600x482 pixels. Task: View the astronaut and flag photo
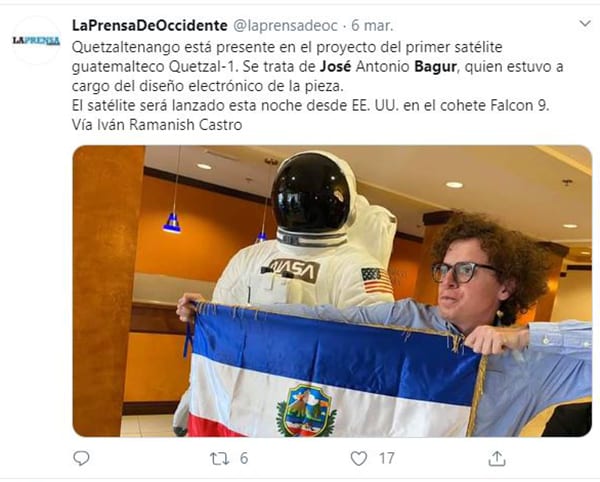point(332,291)
